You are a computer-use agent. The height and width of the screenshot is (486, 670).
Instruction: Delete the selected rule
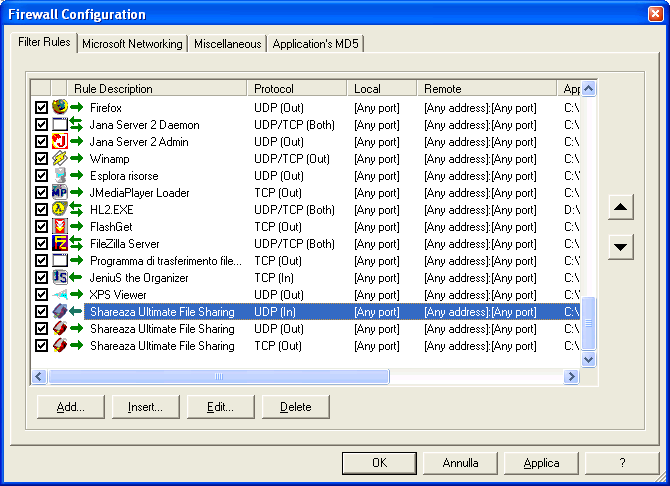pos(295,406)
